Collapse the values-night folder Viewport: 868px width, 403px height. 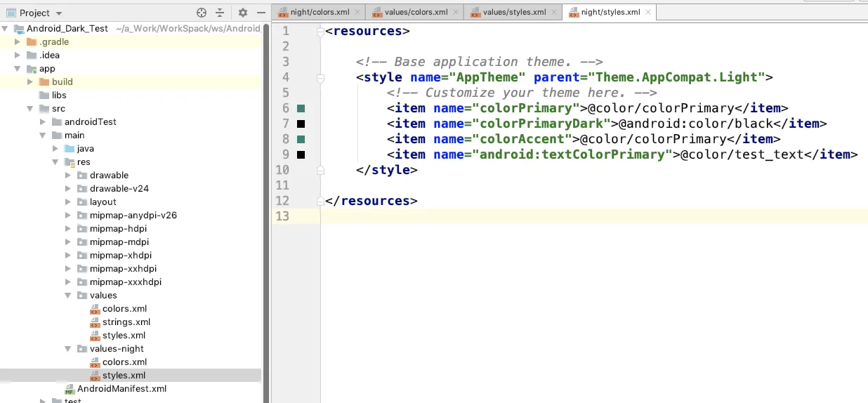pos(68,349)
